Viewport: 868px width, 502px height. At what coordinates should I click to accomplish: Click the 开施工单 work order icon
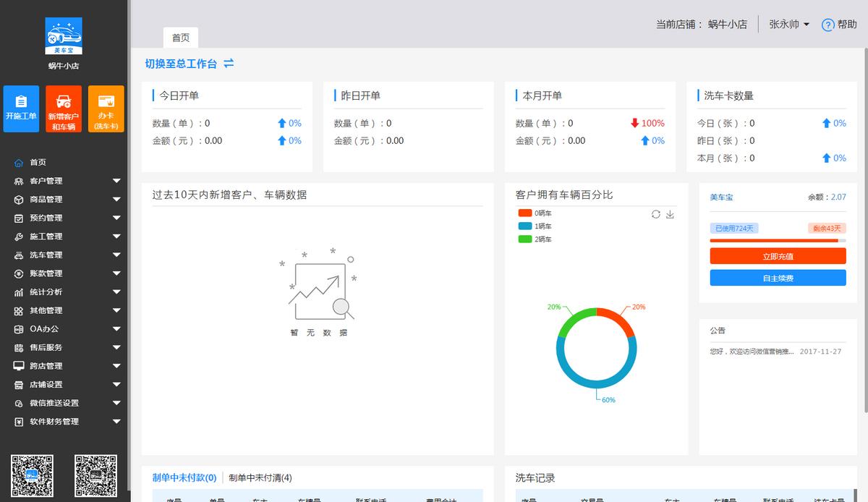click(x=21, y=109)
